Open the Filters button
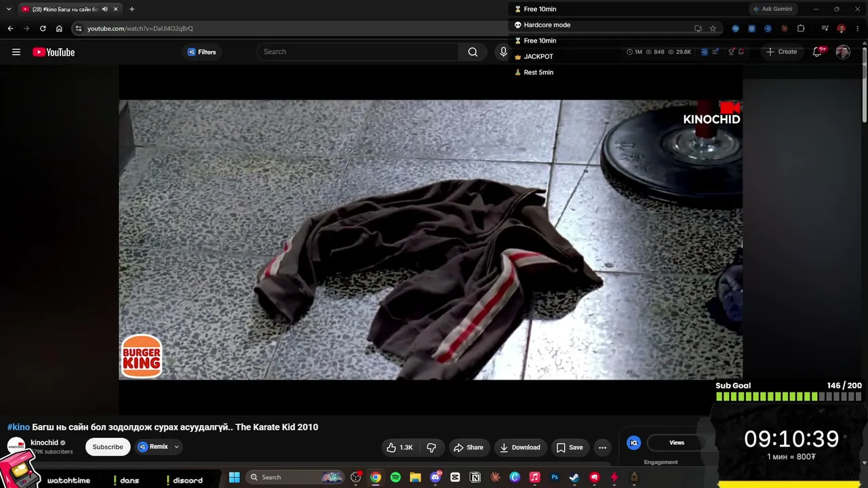This screenshot has width=868, height=488. point(202,52)
